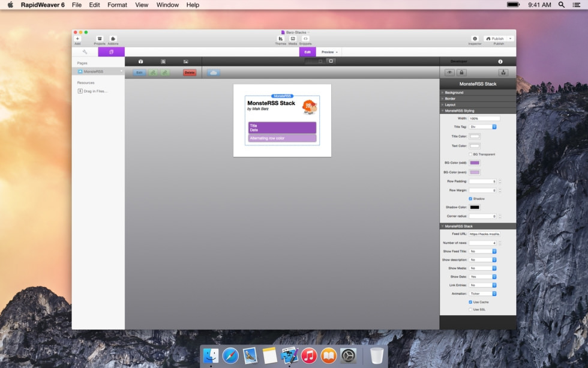Screen dimensions: 588x368
Task: Open System Preferences from the Dock
Action: 348,355
